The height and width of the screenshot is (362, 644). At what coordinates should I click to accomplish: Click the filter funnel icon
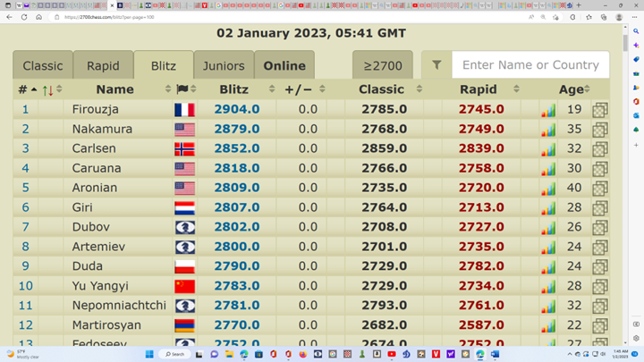(x=436, y=65)
